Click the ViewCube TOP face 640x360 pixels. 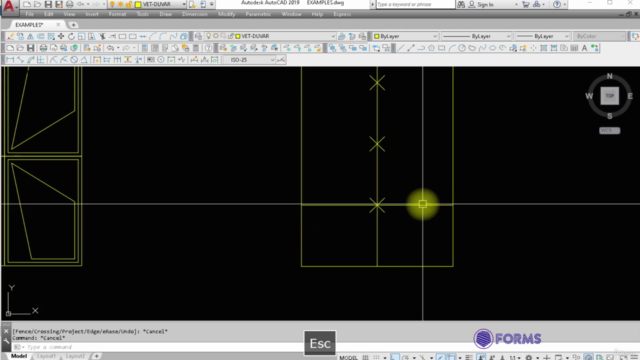pyautogui.click(x=609, y=96)
